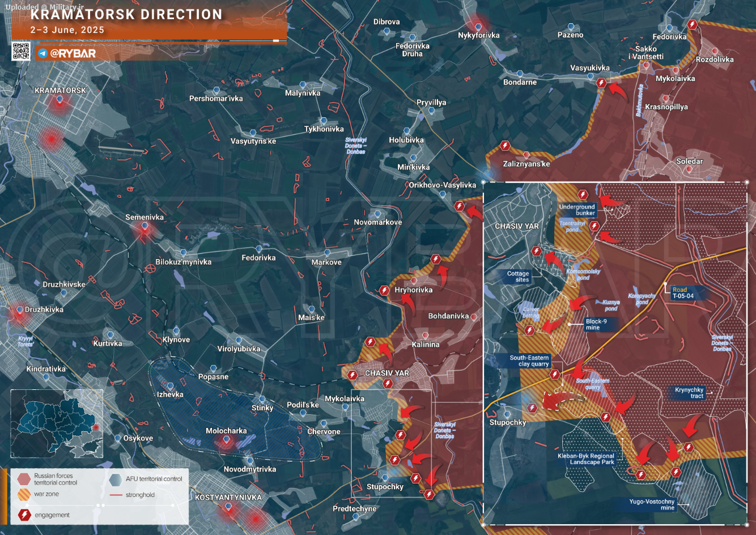Click the settlement marker above Tykhonivka

tap(324, 121)
